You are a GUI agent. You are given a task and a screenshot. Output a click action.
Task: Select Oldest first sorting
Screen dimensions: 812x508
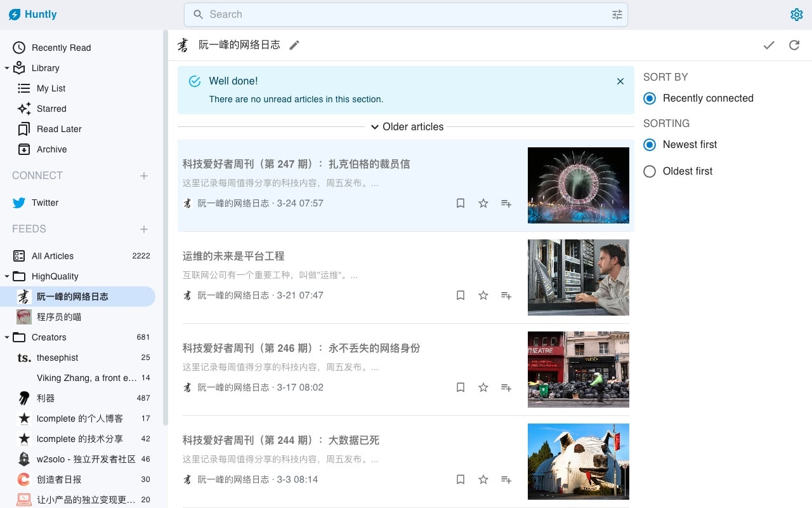(649, 171)
